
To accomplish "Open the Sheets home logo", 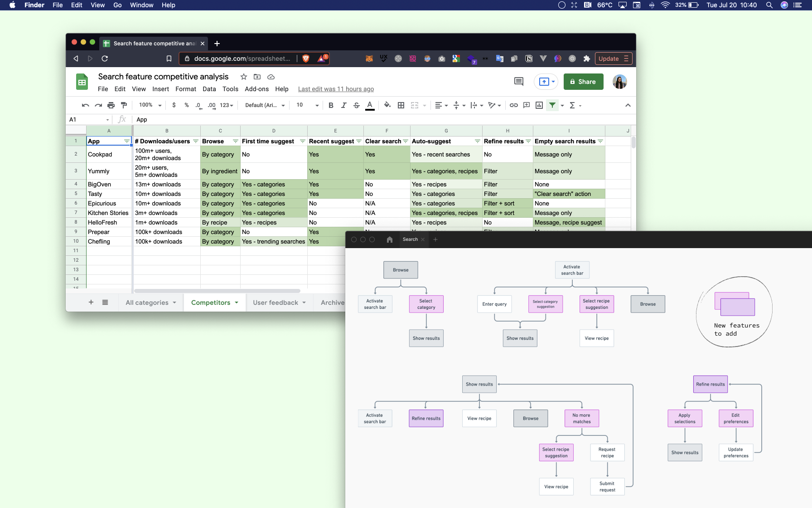I will (x=82, y=82).
